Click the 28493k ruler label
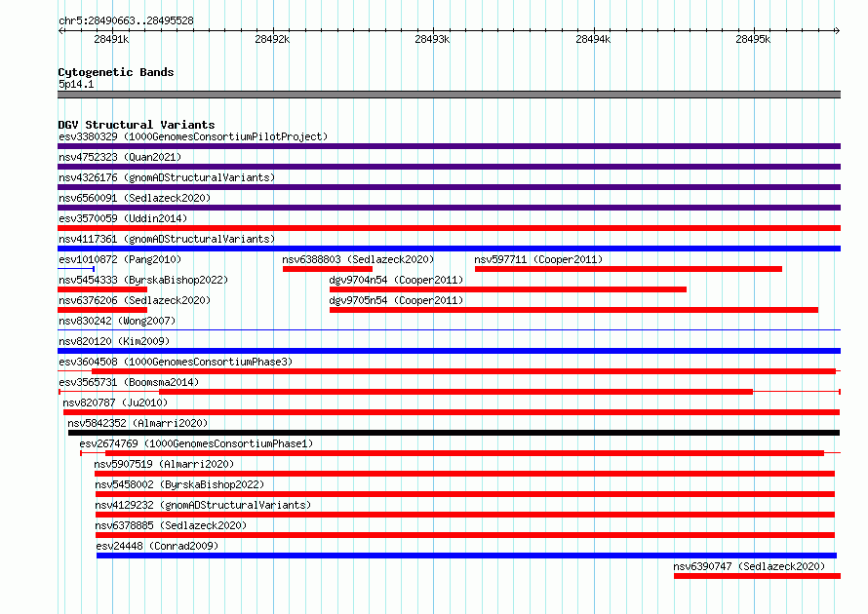 coord(432,39)
